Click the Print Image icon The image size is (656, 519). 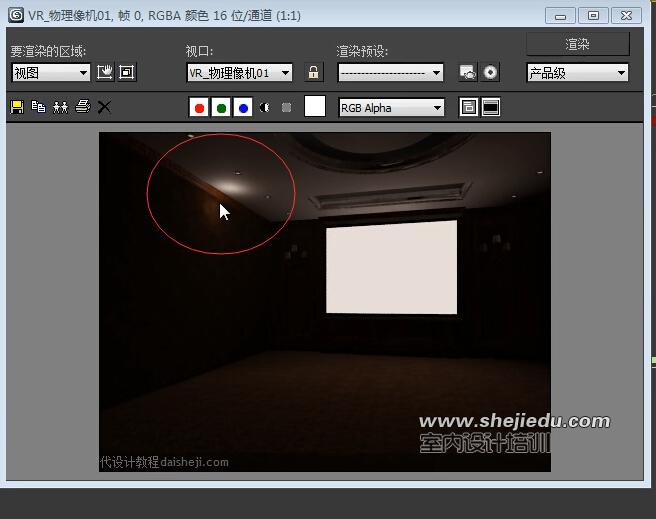(x=83, y=107)
